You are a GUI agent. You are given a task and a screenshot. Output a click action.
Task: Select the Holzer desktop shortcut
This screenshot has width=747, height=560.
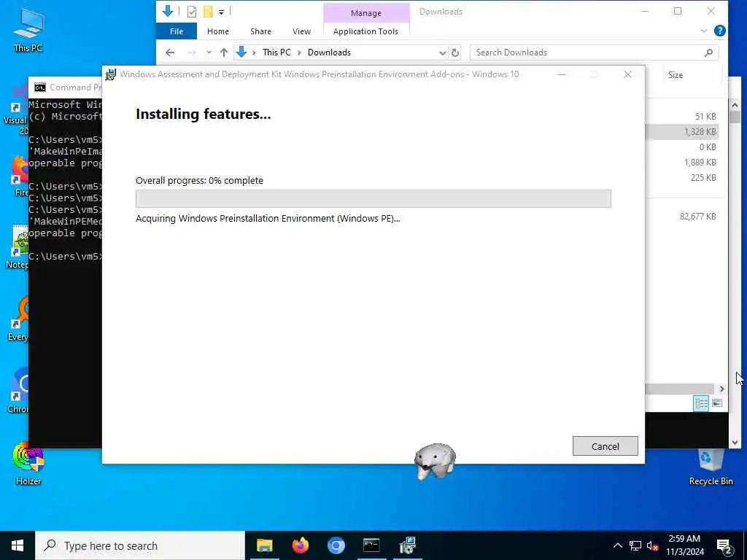(x=28, y=464)
